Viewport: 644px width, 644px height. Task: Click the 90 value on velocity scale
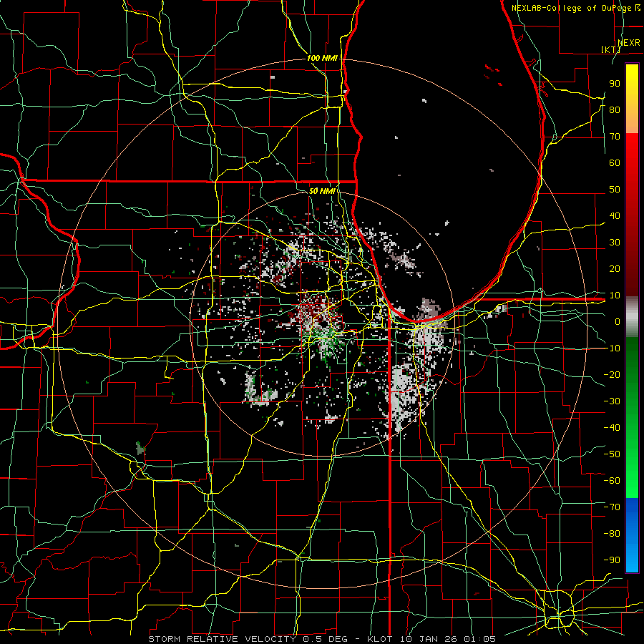pyautogui.click(x=615, y=84)
